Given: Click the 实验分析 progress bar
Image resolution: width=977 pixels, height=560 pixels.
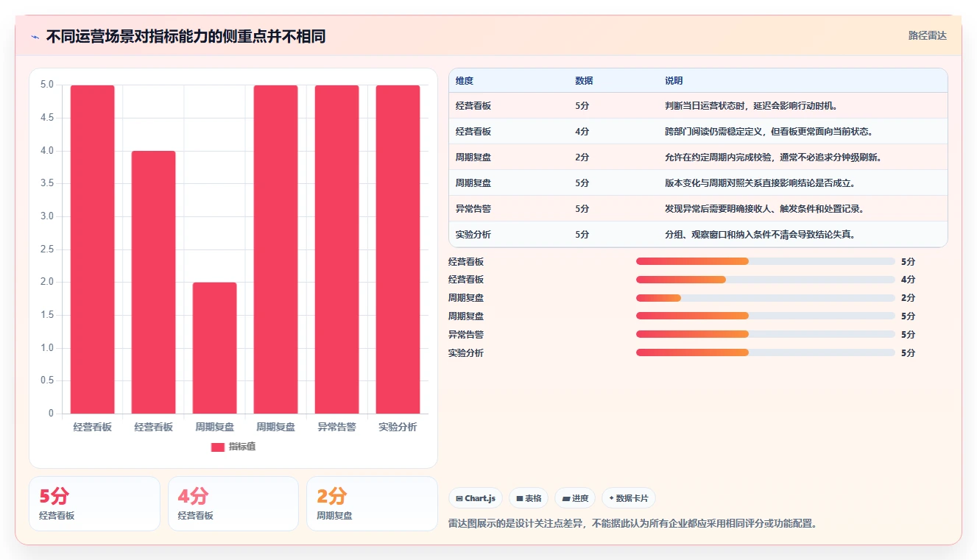Looking at the screenshot, I should pos(766,353).
